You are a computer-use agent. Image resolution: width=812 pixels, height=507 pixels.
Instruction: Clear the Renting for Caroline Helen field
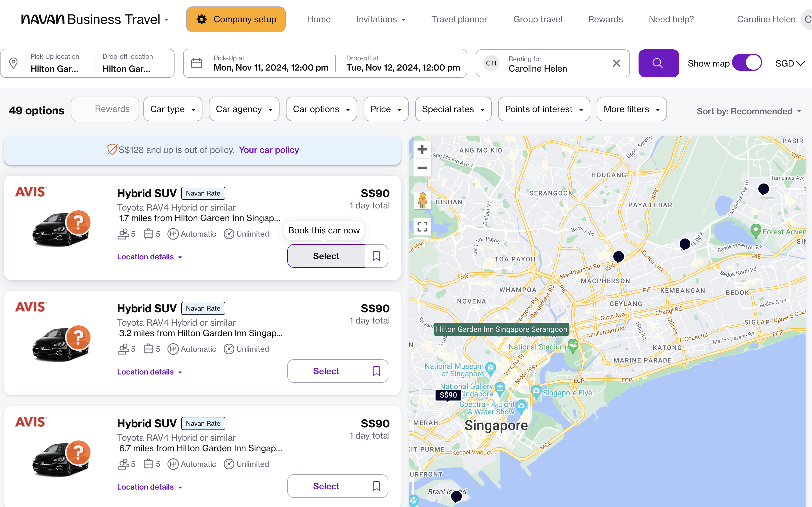click(x=616, y=63)
